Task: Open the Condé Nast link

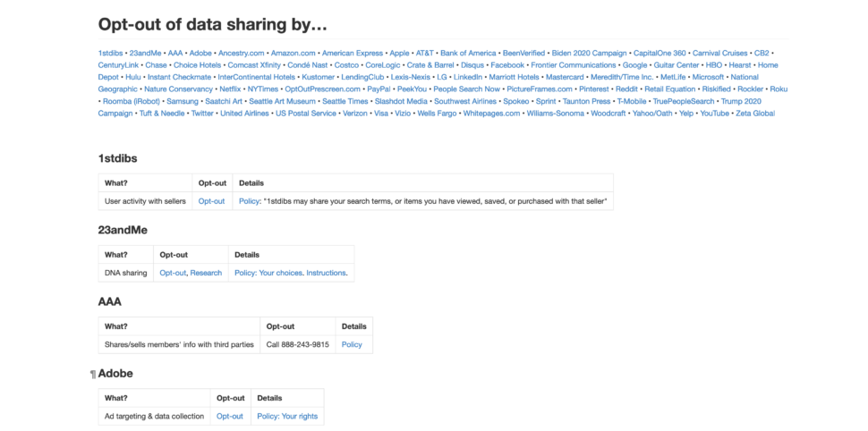Action: tap(307, 64)
